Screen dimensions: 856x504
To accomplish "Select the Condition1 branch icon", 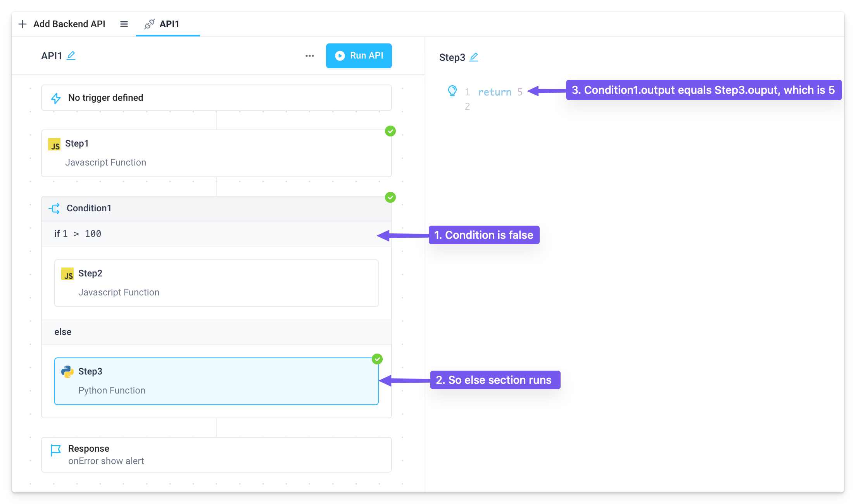I will point(55,208).
